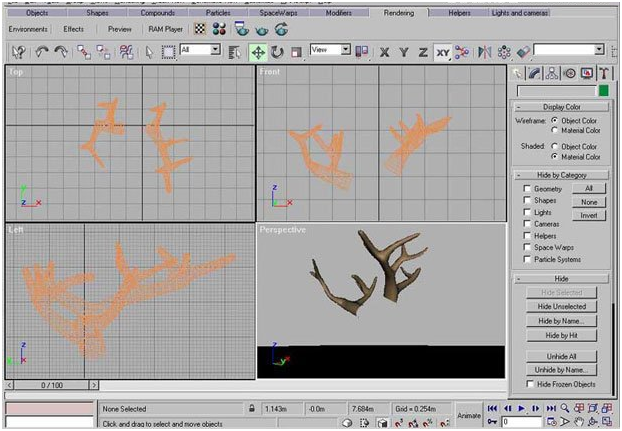This screenshot has height=431, width=622.
Task: Restrict to Y axis
Action: 403,52
